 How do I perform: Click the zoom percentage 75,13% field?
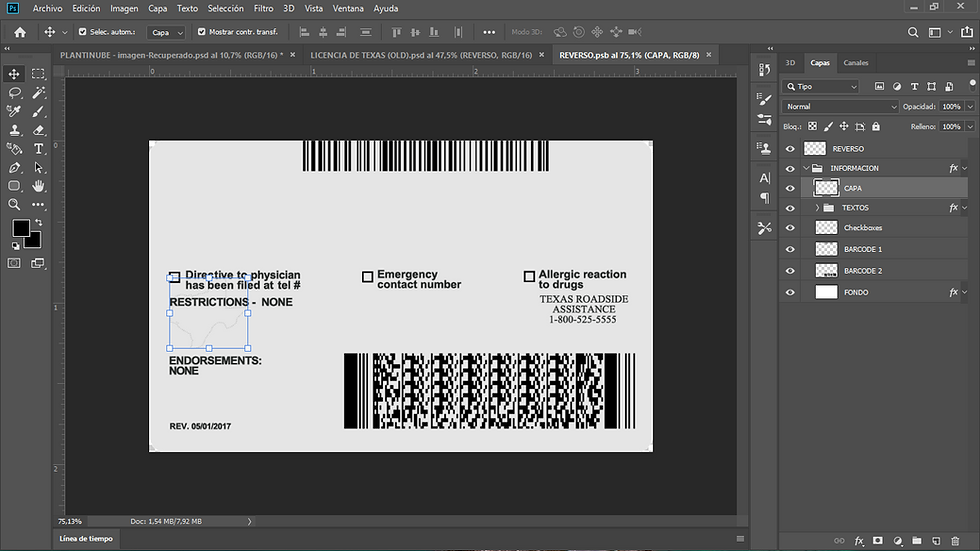tap(70, 521)
